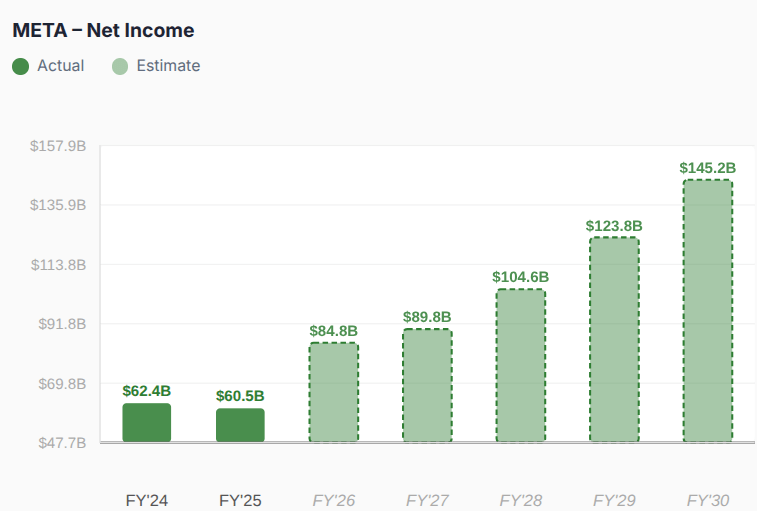Select the FY'25 net income bar
Viewport: 757px width, 511px height.
pyautogui.click(x=240, y=425)
